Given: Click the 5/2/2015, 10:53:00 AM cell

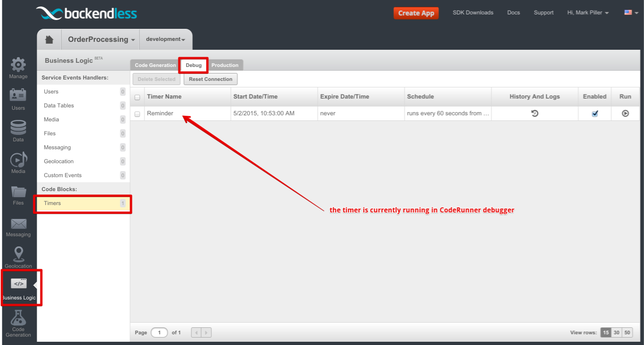Looking at the screenshot, I should [x=274, y=113].
